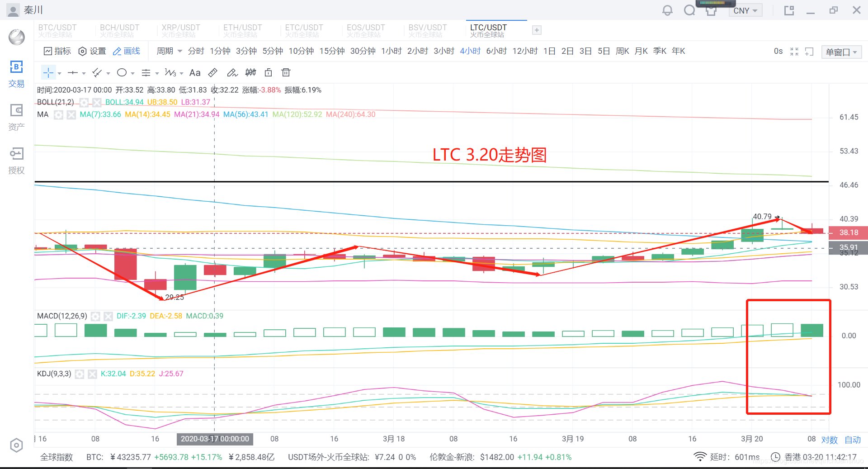Open the search magnifier icon
The height and width of the screenshot is (469, 868).
pyautogui.click(x=689, y=10)
